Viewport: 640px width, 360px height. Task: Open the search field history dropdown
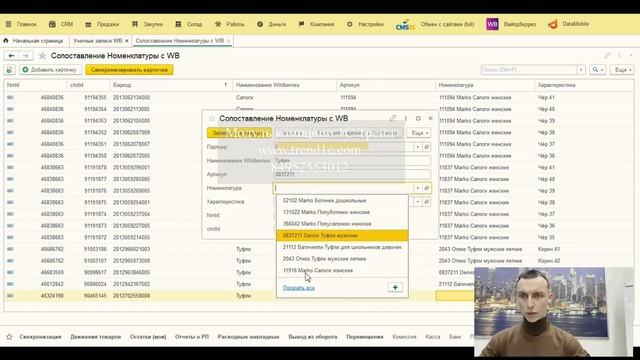pos(581,70)
